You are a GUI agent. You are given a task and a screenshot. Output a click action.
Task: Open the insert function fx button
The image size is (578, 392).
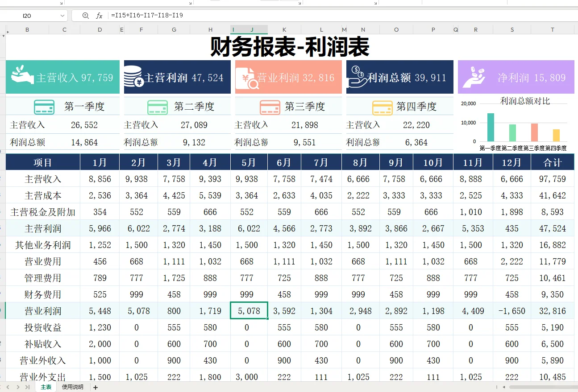pyautogui.click(x=99, y=16)
